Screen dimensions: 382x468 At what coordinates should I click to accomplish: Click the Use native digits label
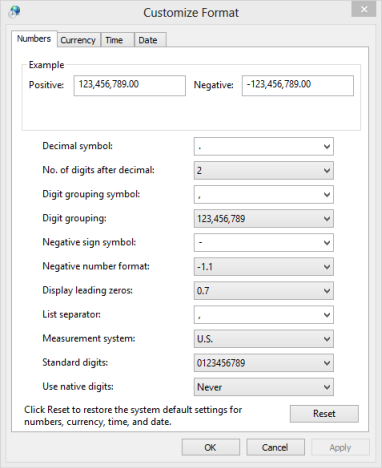coord(78,386)
